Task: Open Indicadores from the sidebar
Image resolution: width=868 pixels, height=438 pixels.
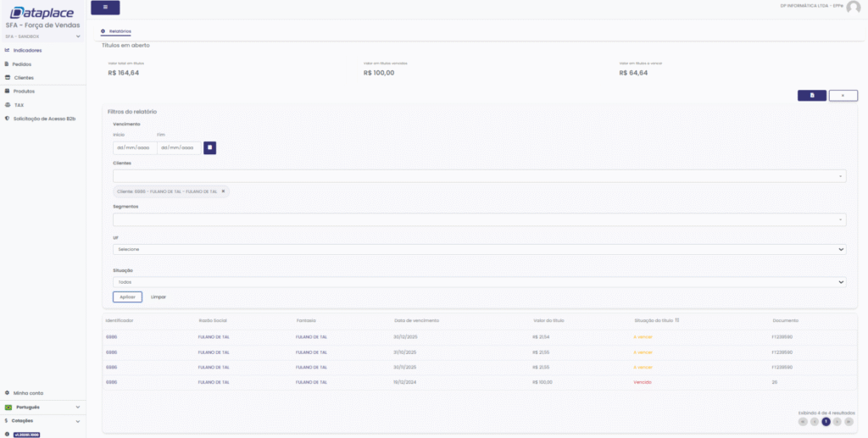Action: click(x=28, y=50)
